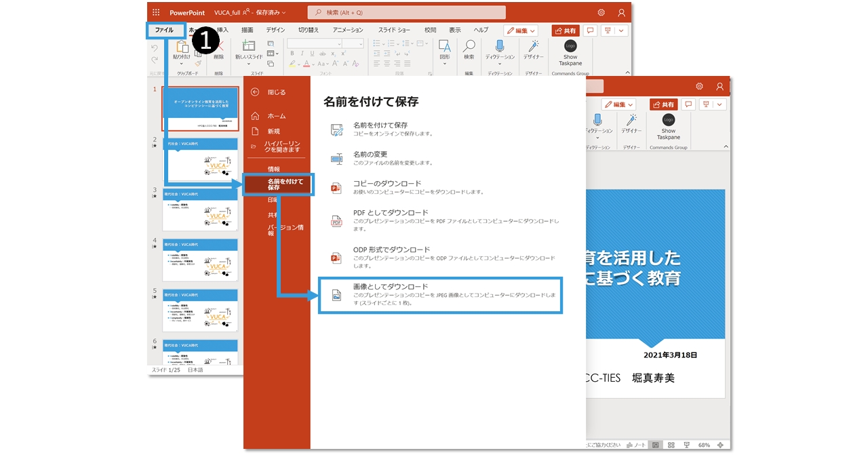Open the present dropdown arrow in the front window
Viewport: 868px width, 455px height.
tap(719, 104)
